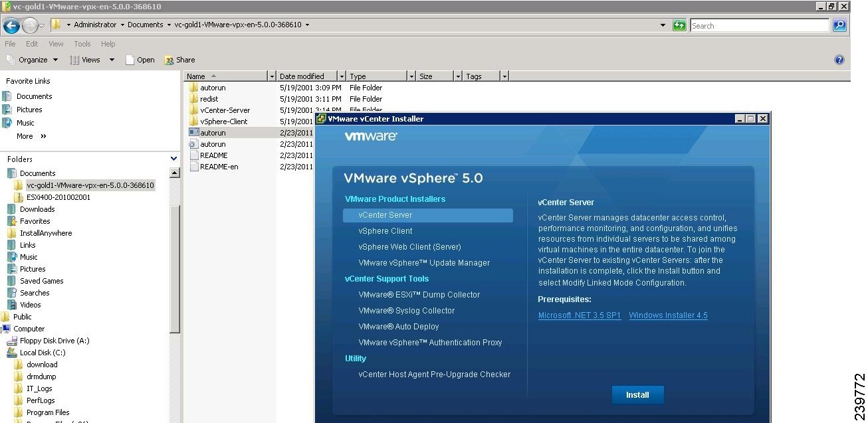Viewport: 868px width, 423px height.
Task: Select the PerfLogs folder under Local Disk
Action: (x=41, y=400)
